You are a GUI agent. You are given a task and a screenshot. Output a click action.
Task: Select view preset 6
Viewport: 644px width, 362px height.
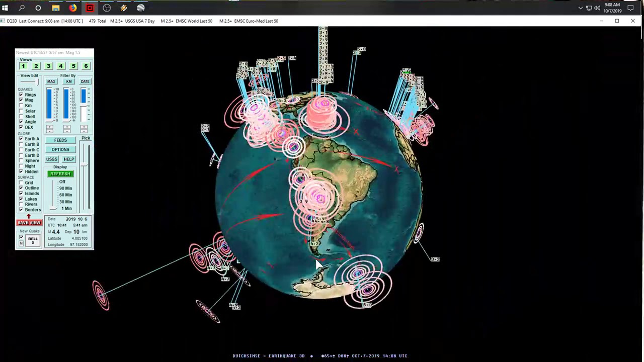click(86, 66)
